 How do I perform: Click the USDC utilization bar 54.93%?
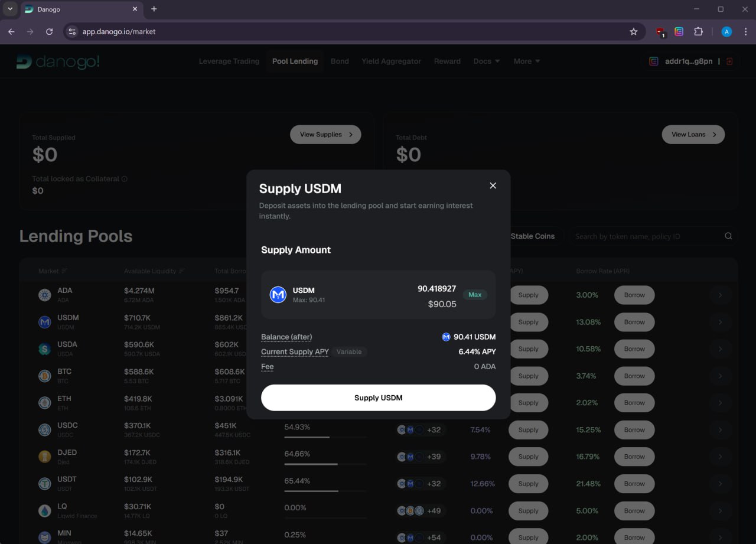coord(325,437)
